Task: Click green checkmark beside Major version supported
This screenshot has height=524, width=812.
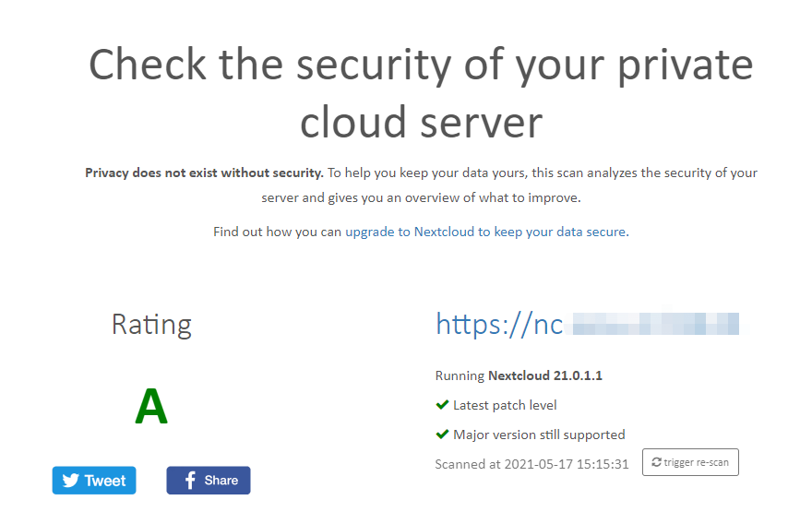Action: coord(442,435)
